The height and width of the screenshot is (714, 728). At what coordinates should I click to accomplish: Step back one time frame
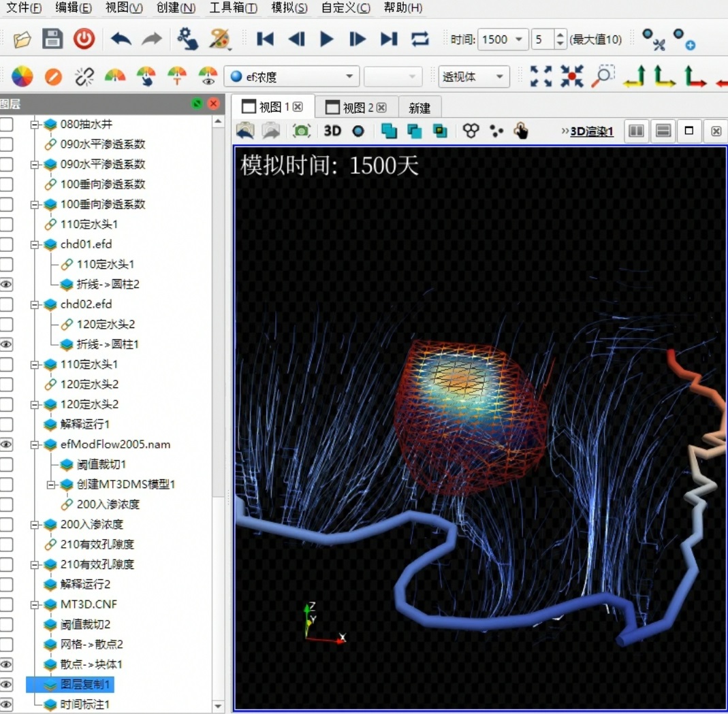297,39
